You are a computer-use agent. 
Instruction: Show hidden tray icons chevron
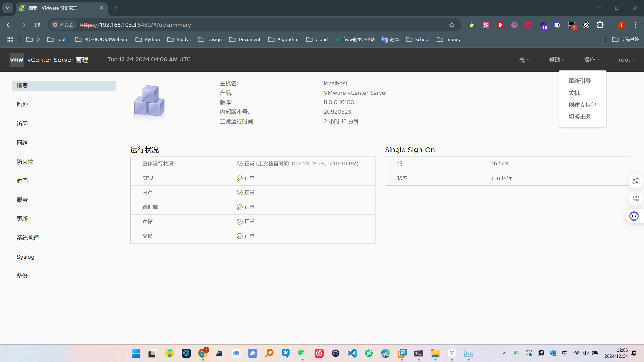pos(504,353)
